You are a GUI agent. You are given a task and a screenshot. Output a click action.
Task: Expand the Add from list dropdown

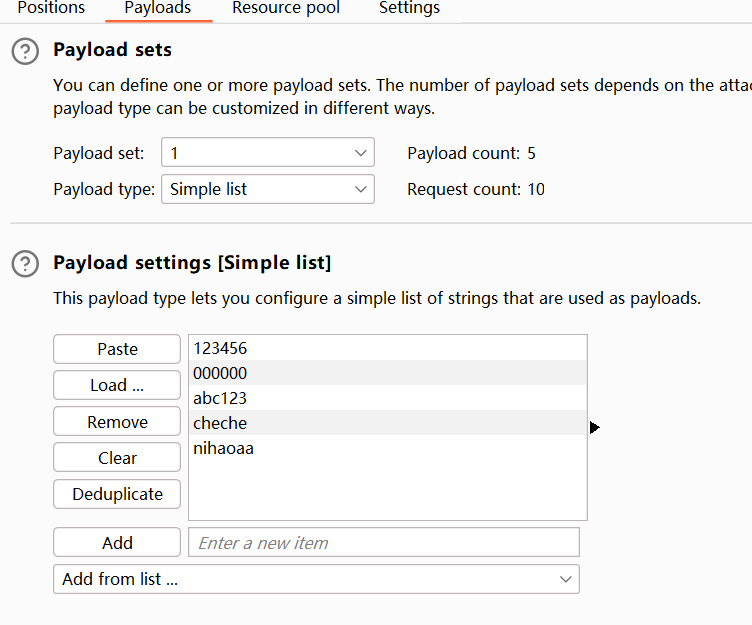coord(317,579)
